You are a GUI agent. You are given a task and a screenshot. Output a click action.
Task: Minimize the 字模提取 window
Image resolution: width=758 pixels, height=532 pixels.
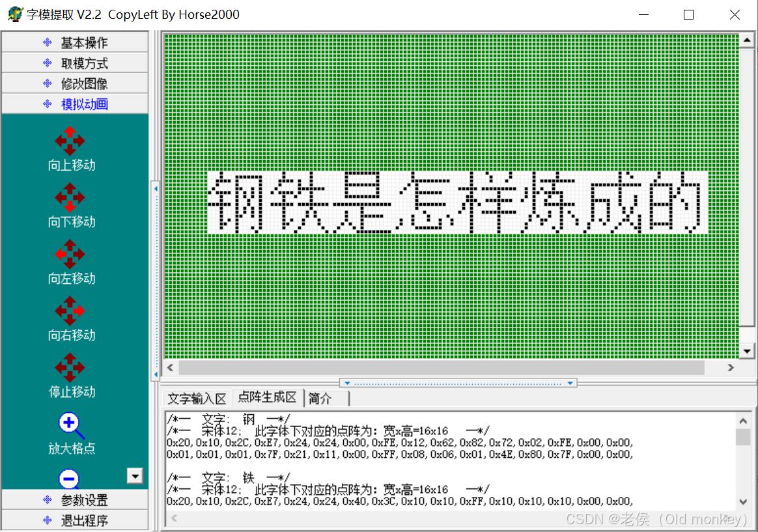(643, 14)
